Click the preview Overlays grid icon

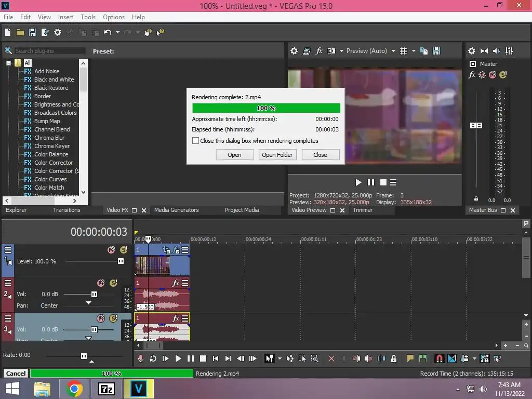403,51
